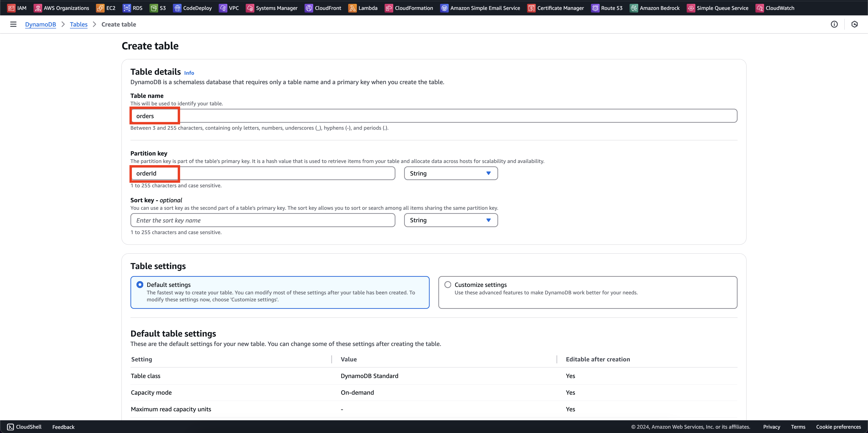The height and width of the screenshot is (433, 868).
Task: Open AWS Organizations shortcut icon
Action: pyautogui.click(x=38, y=8)
